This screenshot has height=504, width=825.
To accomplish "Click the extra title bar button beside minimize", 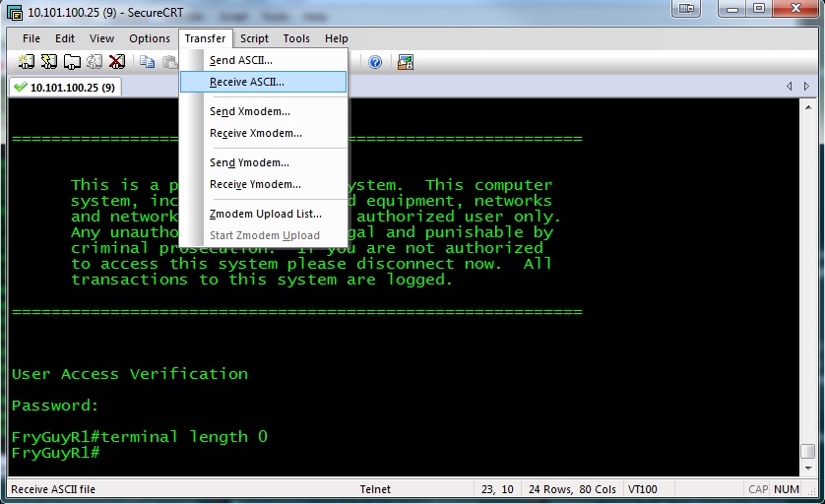I will [686, 9].
